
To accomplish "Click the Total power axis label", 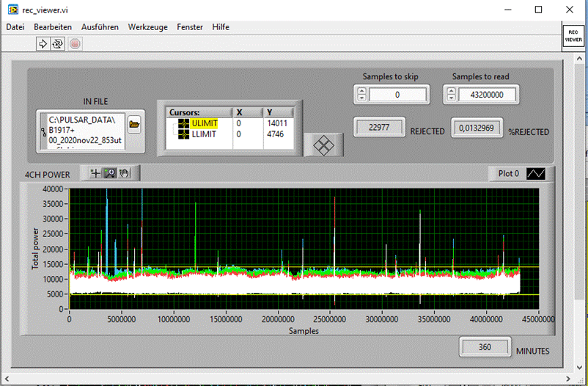I will [35, 249].
